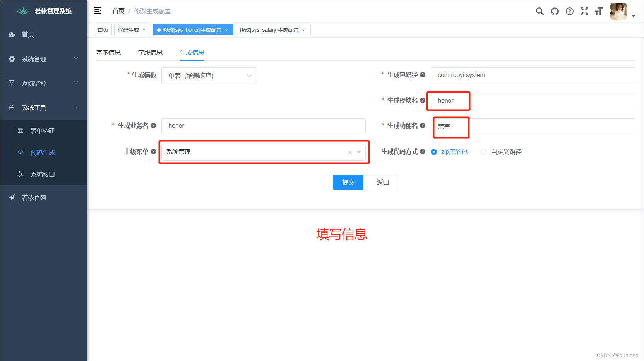Image resolution: width=644 pixels, height=361 pixels.
Task: Select the 自定义路径 radio option
Action: 483,152
